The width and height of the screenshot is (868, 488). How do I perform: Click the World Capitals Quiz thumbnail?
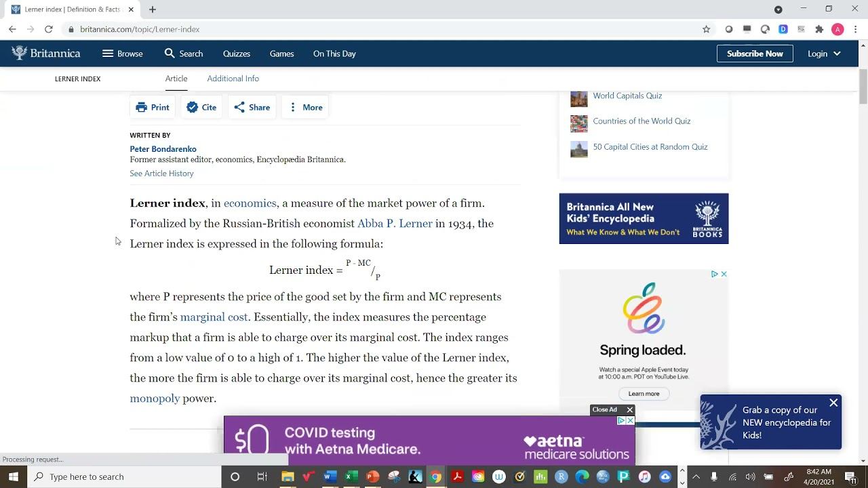pos(578,98)
